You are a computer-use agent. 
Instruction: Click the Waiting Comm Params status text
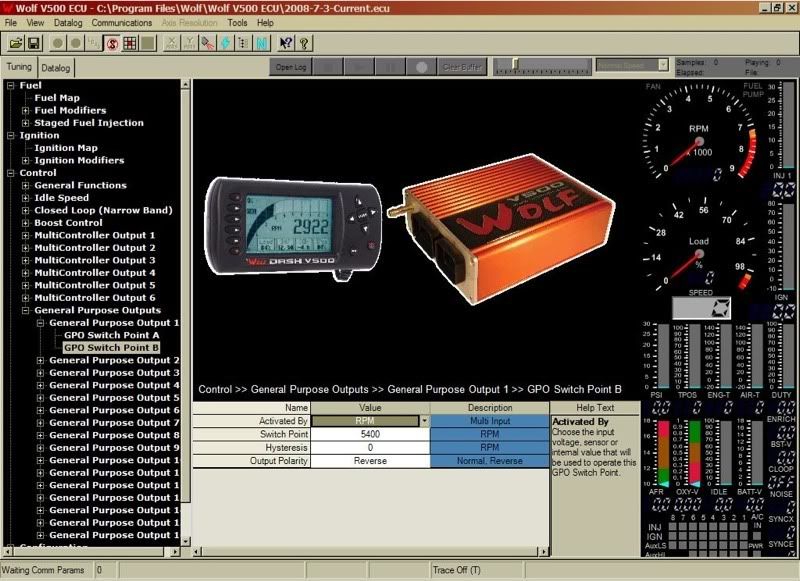tap(43, 570)
